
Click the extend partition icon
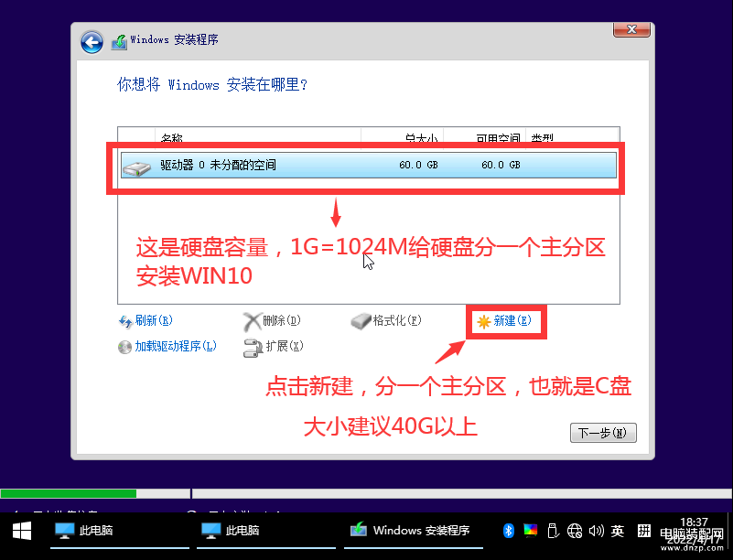pyautogui.click(x=253, y=348)
